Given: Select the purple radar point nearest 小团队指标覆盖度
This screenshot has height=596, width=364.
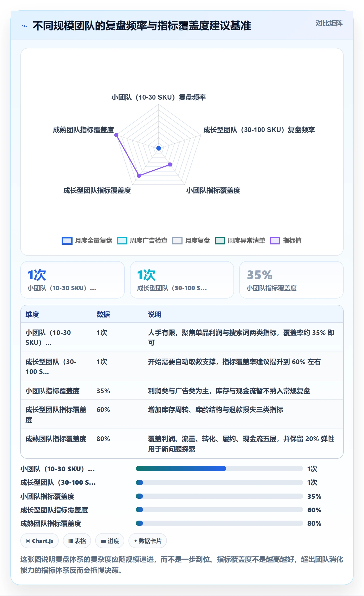Looking at the screenshot, I should pyautogui.click(x=170, y=164).
